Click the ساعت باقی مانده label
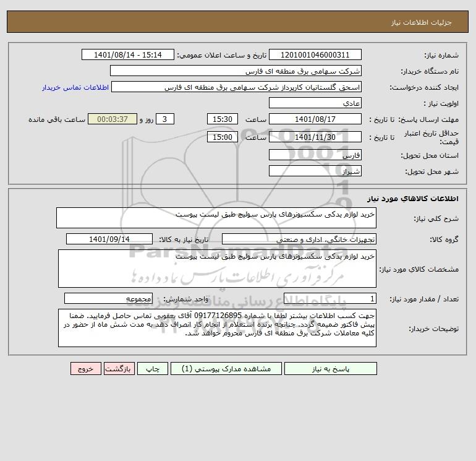Screen dimensions: 476x461 (57, 119)
